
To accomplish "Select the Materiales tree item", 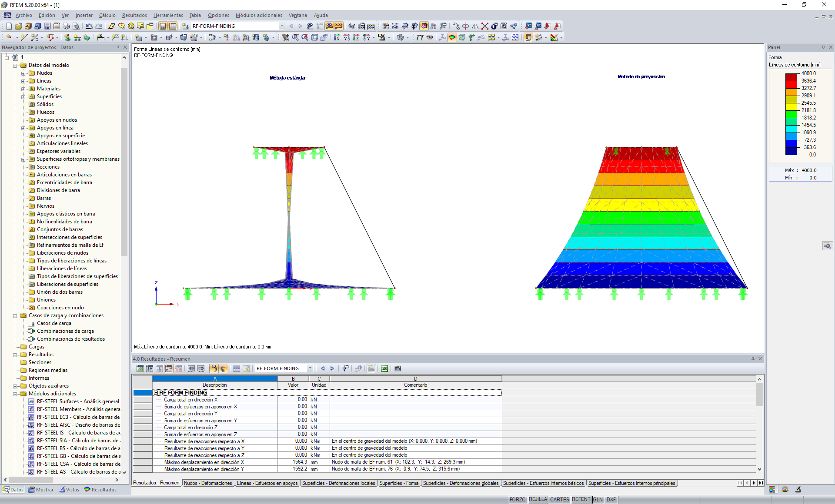I will (x=48, y=89).
